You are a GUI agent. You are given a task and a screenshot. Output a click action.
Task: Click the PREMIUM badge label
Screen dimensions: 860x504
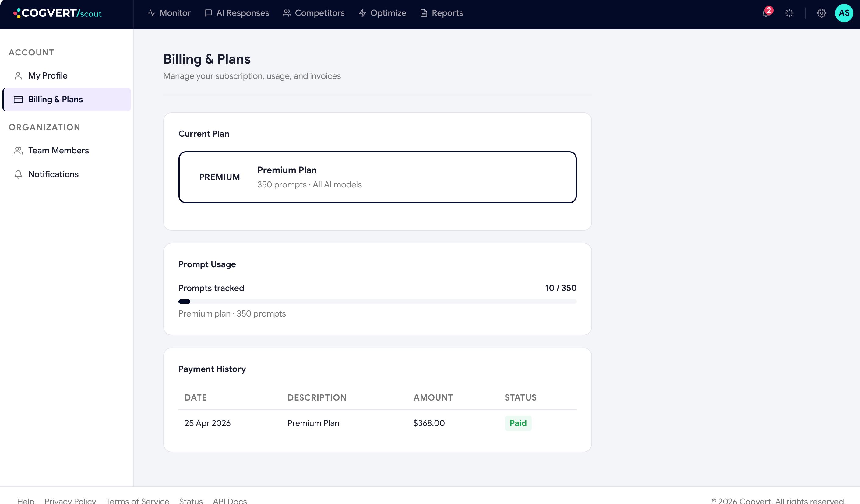220,177
